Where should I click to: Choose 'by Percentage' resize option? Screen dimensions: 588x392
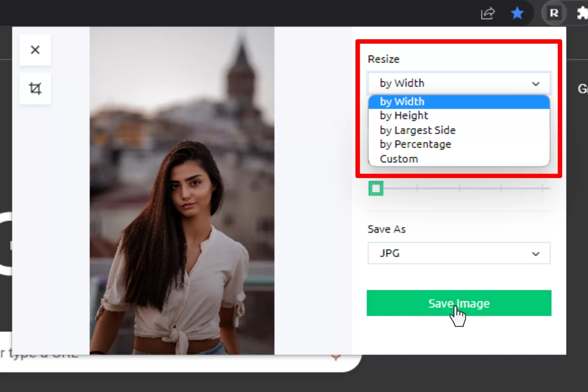click(x=459, y=144)
